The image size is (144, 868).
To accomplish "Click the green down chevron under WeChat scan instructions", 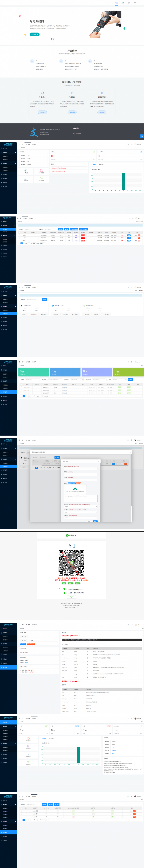I will [x=72, y=597].
